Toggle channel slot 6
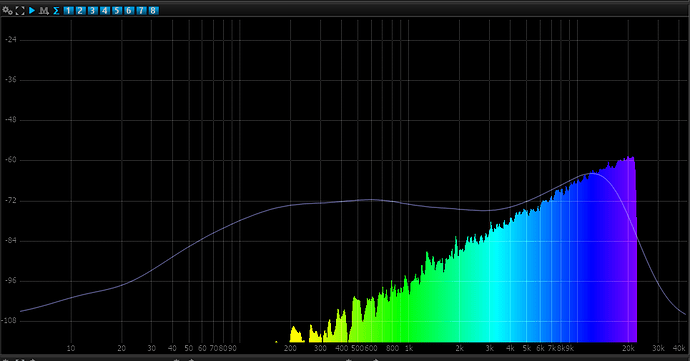690x361 pixels. (x=128, y=10)
